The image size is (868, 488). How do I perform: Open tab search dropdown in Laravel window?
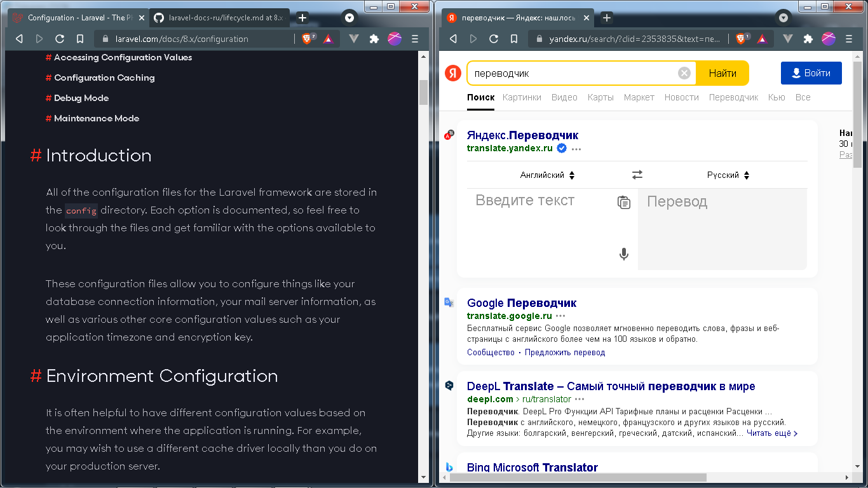pos(349,17)
